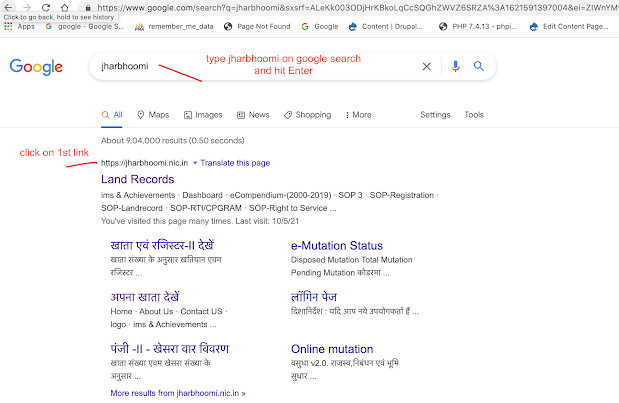This screenshot has height=403, width=619.
Task: Click the browser back arrow
Action: [x=8, y=7]
